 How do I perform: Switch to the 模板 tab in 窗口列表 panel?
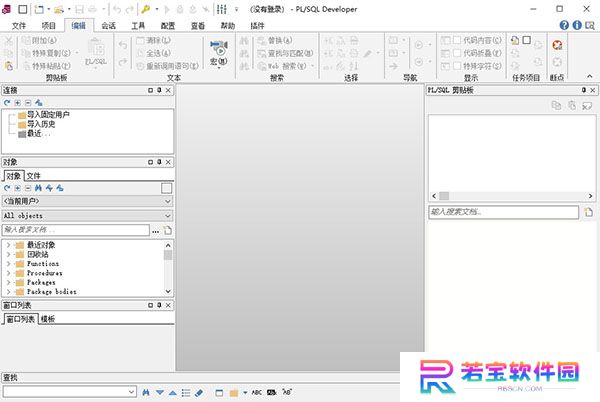48,319
